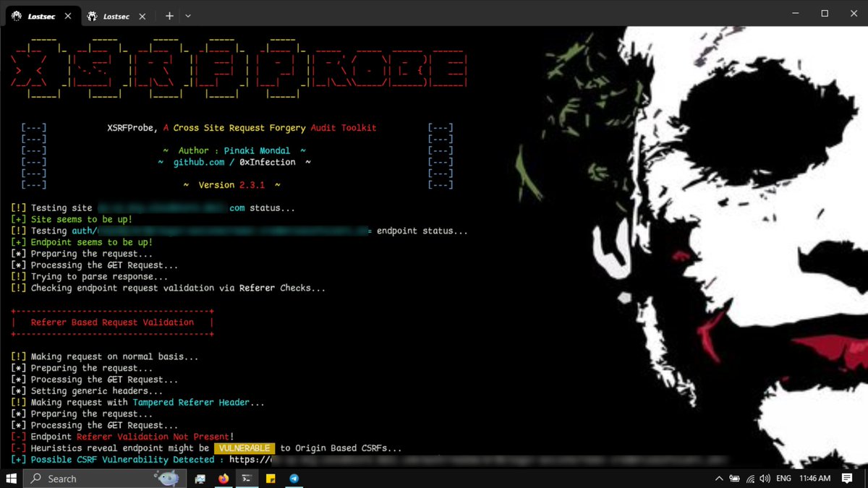
Task: Open the new-tab profile dropdown
Action: 188,15
